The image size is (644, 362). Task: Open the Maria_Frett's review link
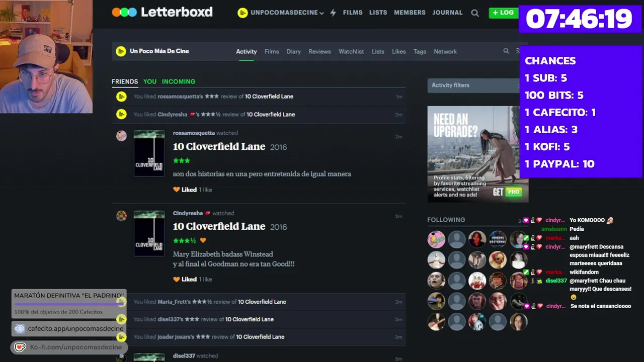222,302
